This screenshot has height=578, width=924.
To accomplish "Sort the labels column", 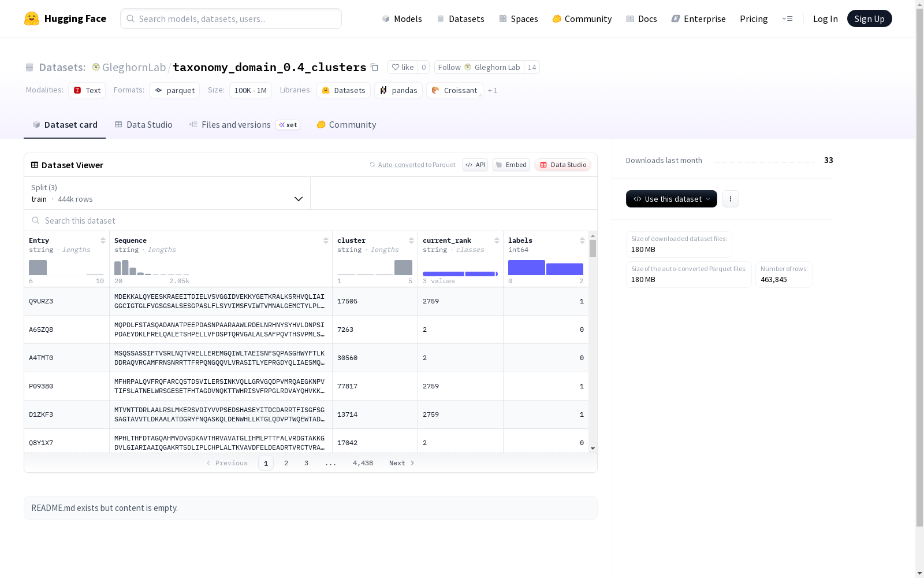I will 582,240.
